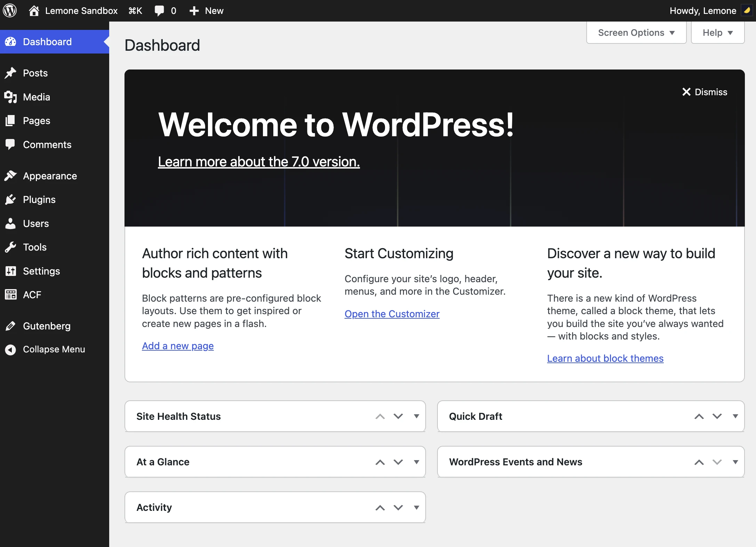Open the Help dropdown tab

pos(718,33)
